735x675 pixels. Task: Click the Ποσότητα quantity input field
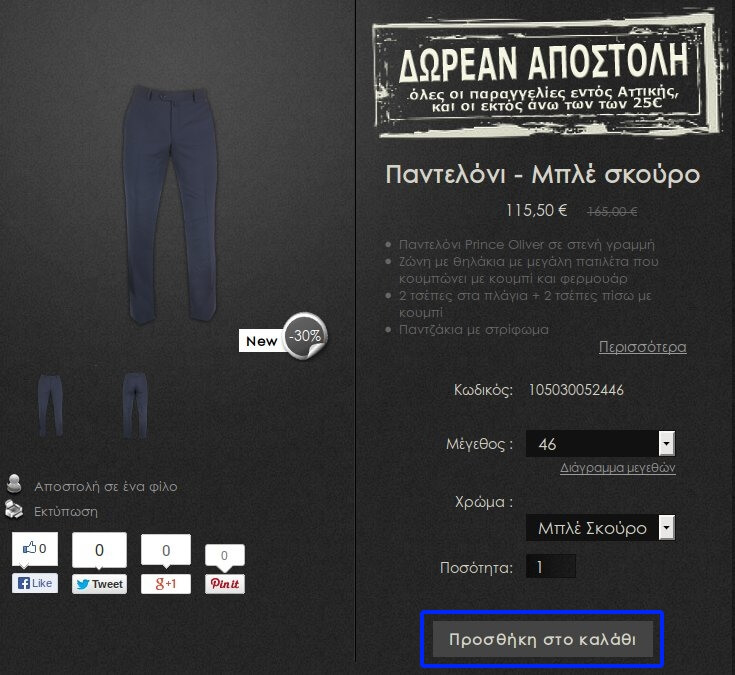pos(551,567)
